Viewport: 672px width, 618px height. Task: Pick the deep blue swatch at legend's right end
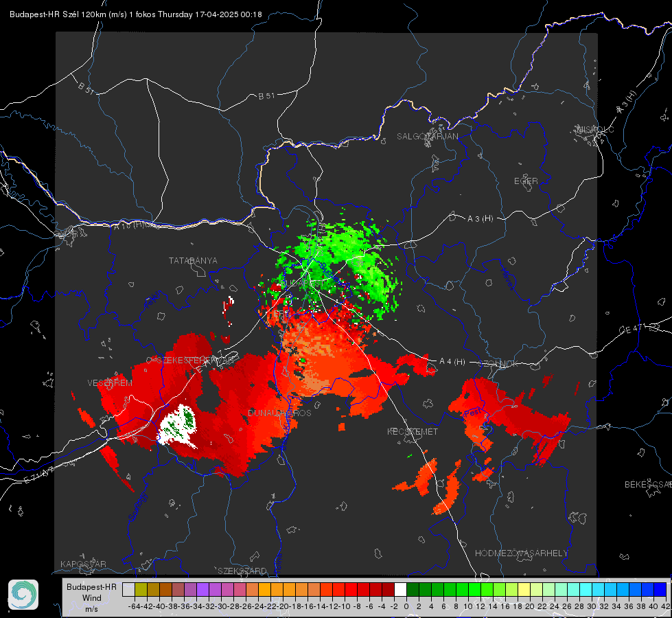point(660,589)
